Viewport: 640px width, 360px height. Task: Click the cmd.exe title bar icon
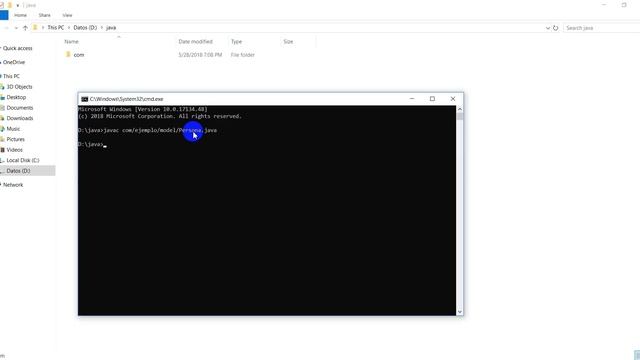[x=84, y=99]
